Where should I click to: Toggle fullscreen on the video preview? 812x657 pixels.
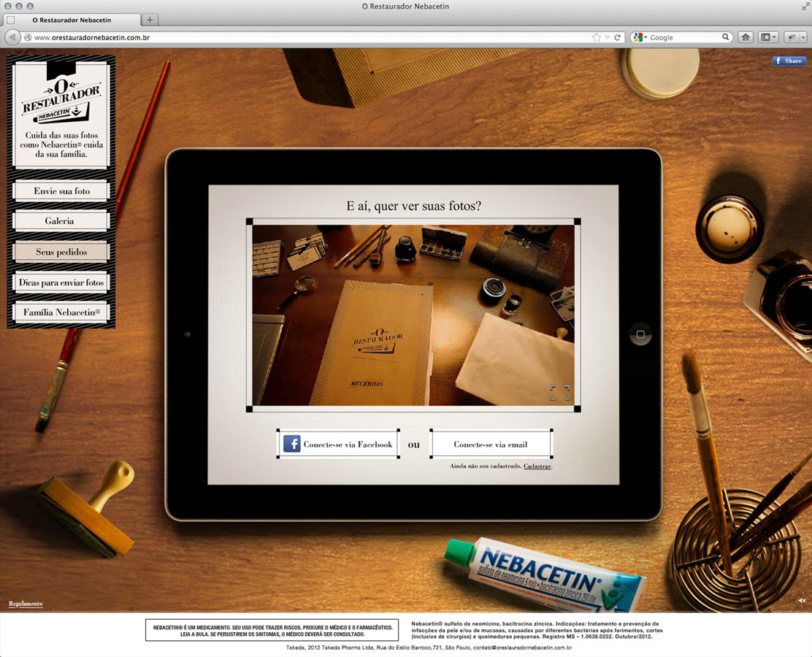tap(559, 393)
